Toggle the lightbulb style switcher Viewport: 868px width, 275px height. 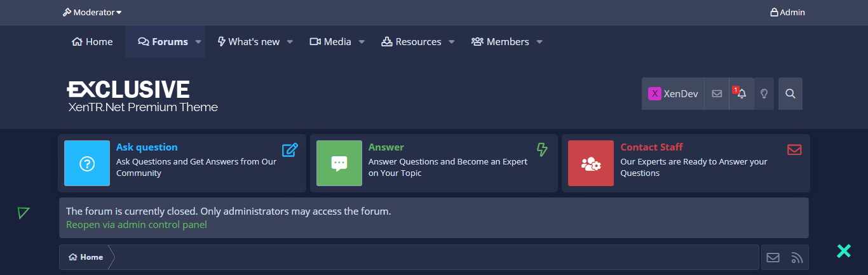pyautogui.click(x=764, y=93)
